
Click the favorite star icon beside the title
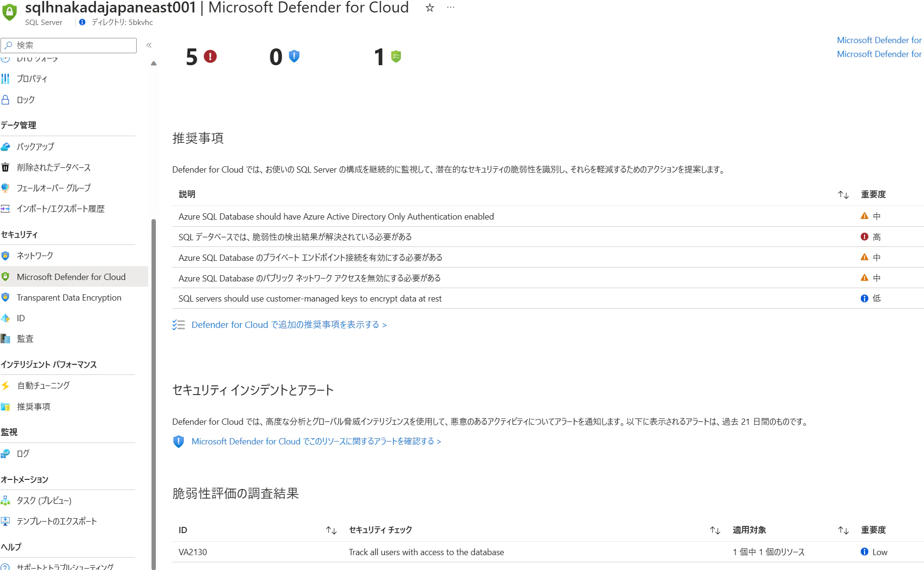(x=430, y=8)
